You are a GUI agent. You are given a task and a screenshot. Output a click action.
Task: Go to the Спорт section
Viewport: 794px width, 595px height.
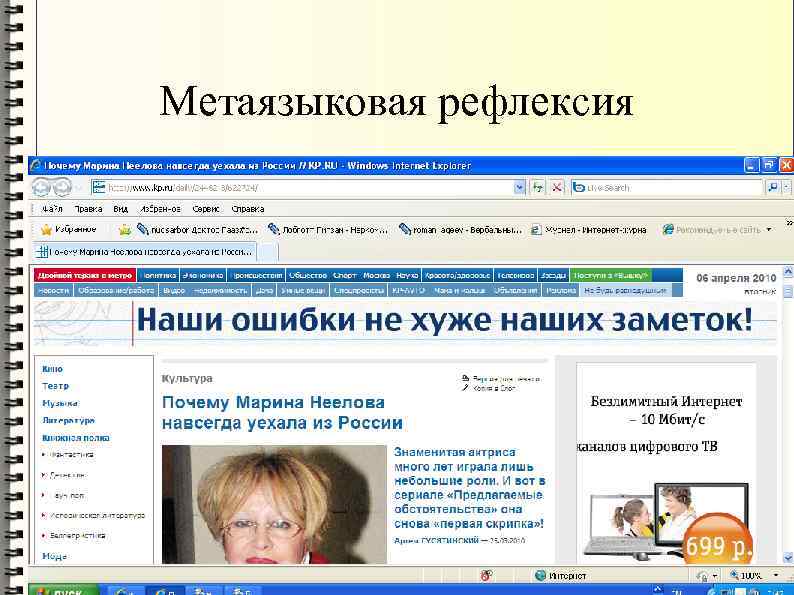pos(345,275)
